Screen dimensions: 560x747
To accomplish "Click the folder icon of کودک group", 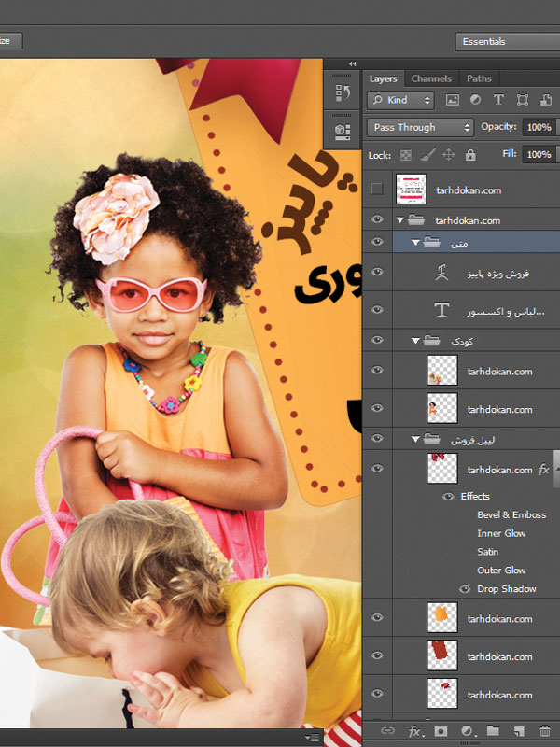I will pyautogui.click(x=431, y=341).
